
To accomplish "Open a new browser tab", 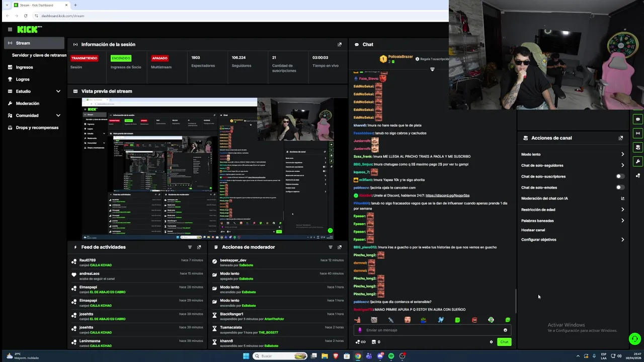I will [75, 5].
